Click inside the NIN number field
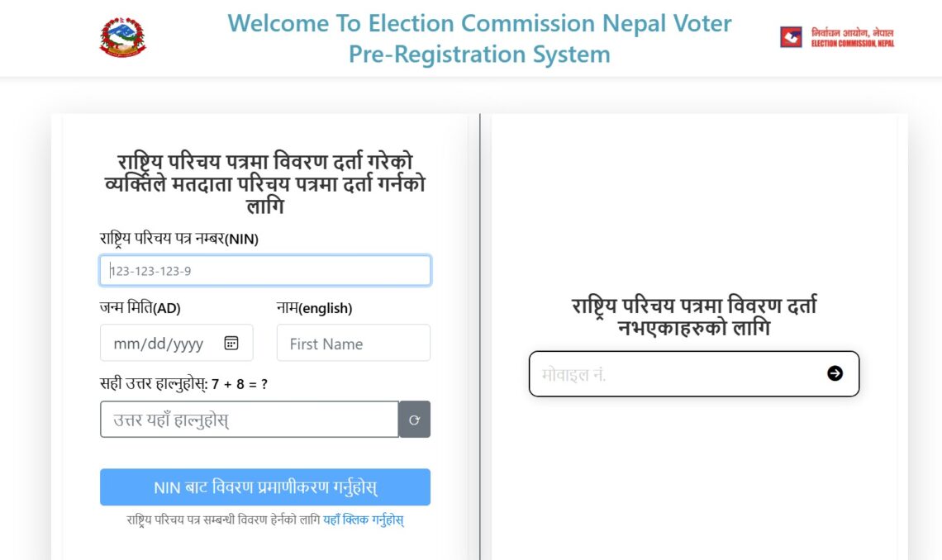The image size is (942, 560). [264, 270]
